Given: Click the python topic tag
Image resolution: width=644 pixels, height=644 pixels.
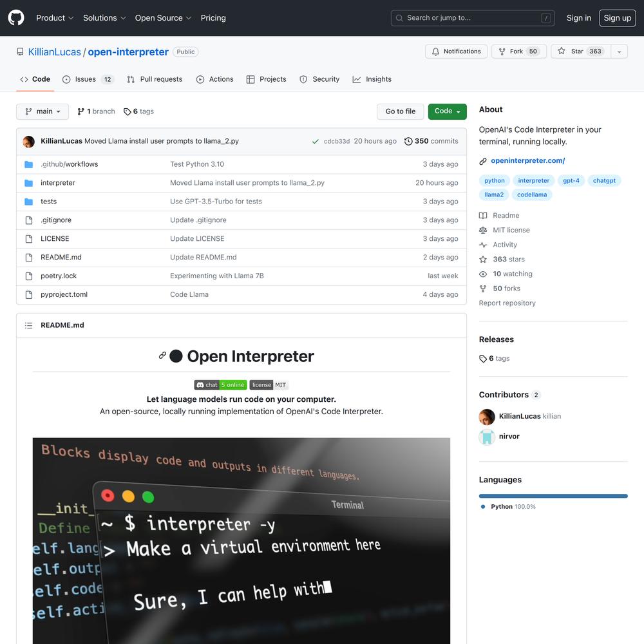Looking at the screenshot, I should tap(495, 181).
